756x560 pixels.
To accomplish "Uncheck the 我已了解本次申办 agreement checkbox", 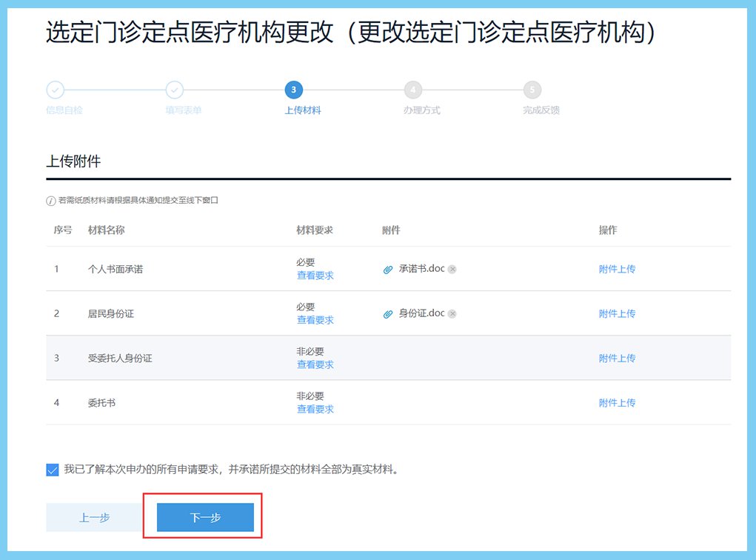I will coord(53,470).
